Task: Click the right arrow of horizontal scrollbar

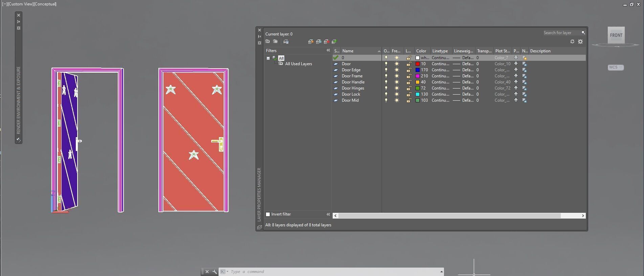Action: pyautogui.click(x=583, y=216)
